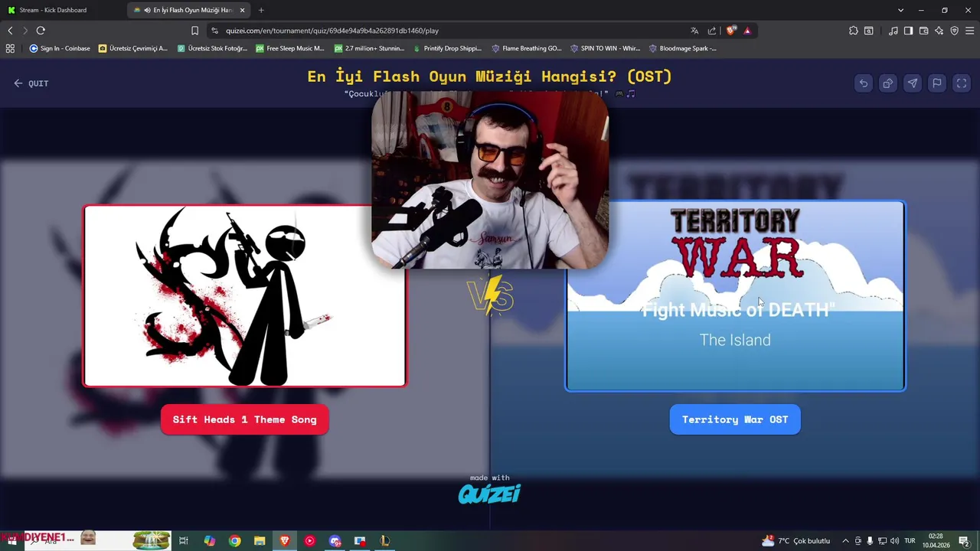Click the flag report icon
Image resolution: width=980 pixels, height=551 pixels.
(x=936, y=83)
